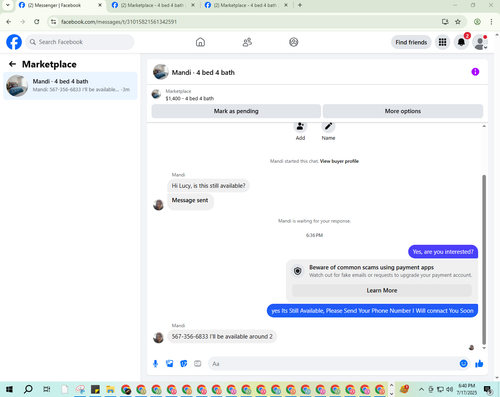Image resolution: width=500 pixels, height=397 pixels.
Task: Open View buyer profile link
Action: 339,161
